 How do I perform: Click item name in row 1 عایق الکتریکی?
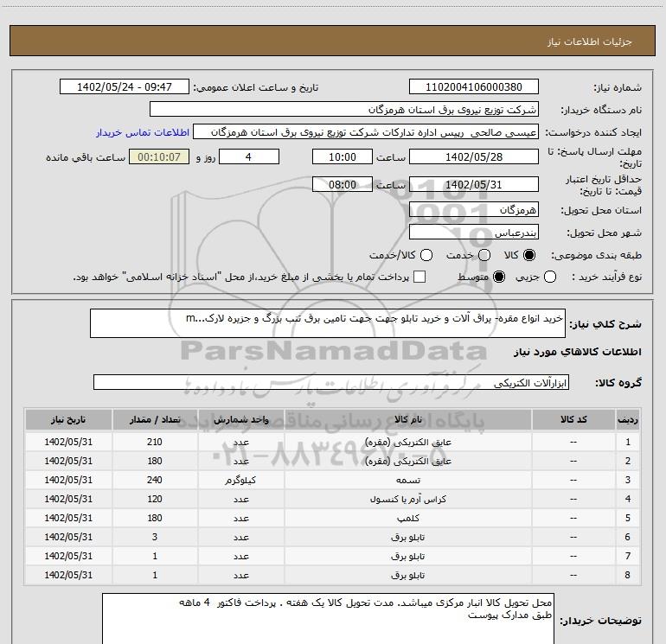407,442
